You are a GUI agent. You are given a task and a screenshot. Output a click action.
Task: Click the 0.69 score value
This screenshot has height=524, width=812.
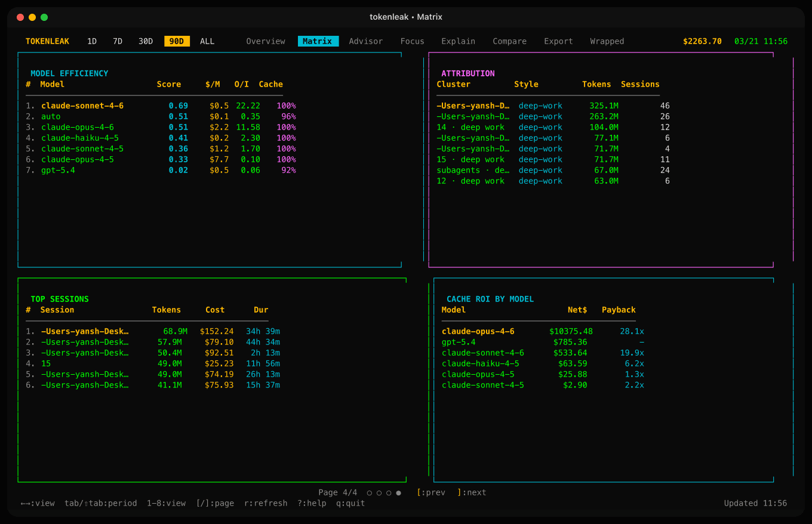179,106
